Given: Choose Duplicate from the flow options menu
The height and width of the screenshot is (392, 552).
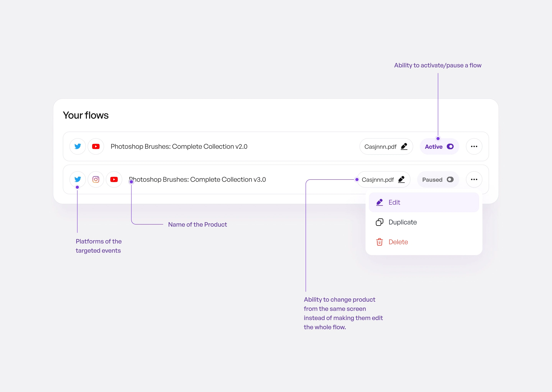Looking at the screenshot, I should [403, 222].
